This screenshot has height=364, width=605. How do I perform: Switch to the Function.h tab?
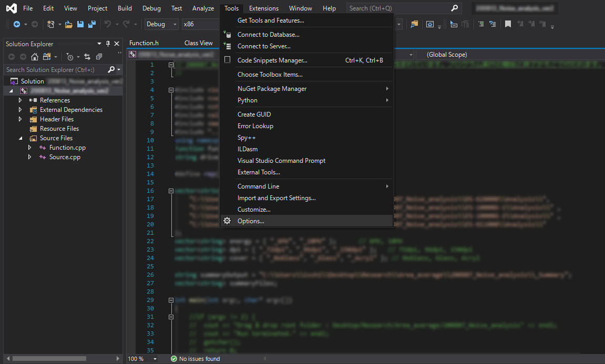[x=144, y=43]
